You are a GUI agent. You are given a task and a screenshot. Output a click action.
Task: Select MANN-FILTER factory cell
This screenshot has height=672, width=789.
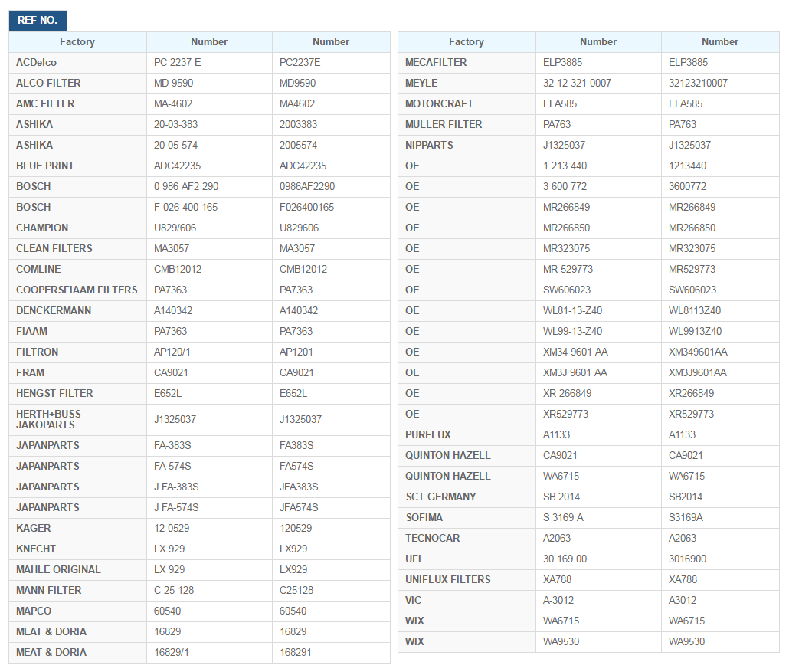tap(78, 591)
